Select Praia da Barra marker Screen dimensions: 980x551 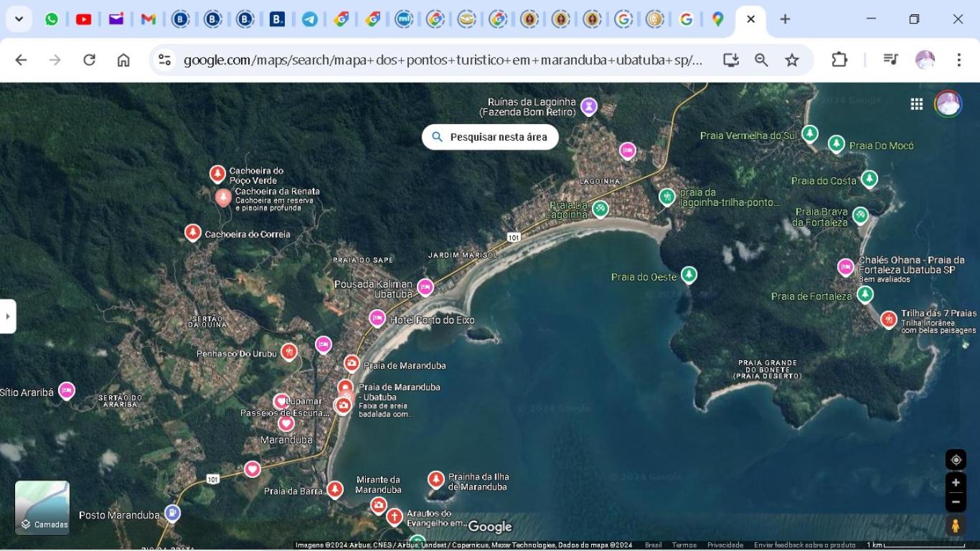[x=335, y=489]
